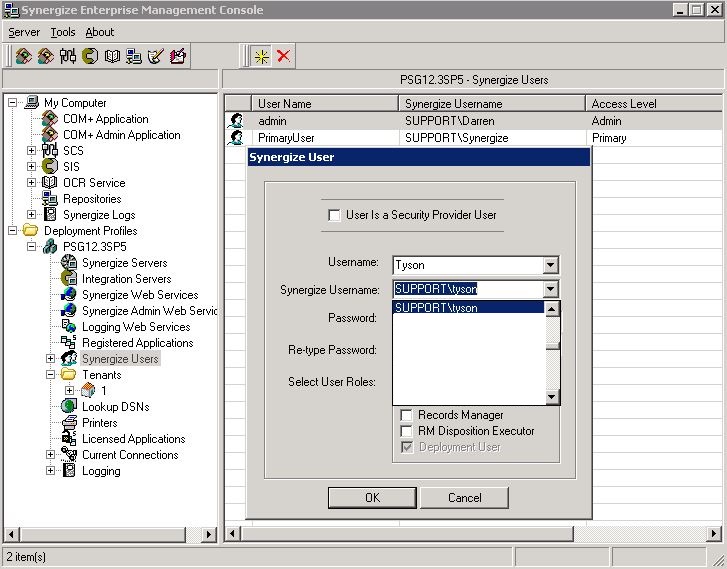Click the yellow star New toolbar icon
Viewport: 727px width, 569px height.
[x=261, y=57]
